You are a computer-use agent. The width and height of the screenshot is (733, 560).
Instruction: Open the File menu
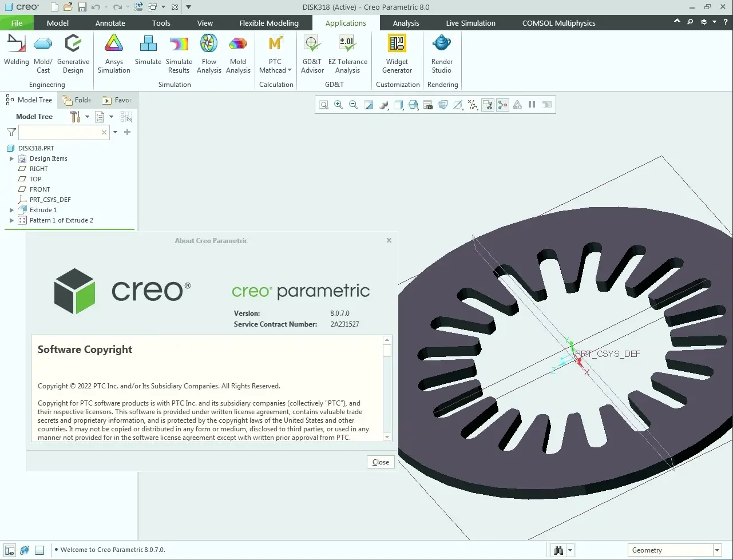(17, 23)
